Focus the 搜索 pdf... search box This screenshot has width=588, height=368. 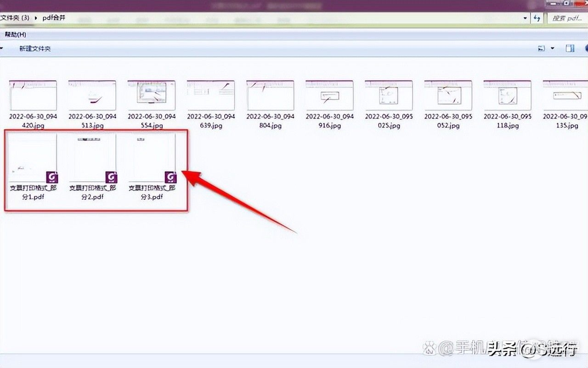click(x=567, y=18)
